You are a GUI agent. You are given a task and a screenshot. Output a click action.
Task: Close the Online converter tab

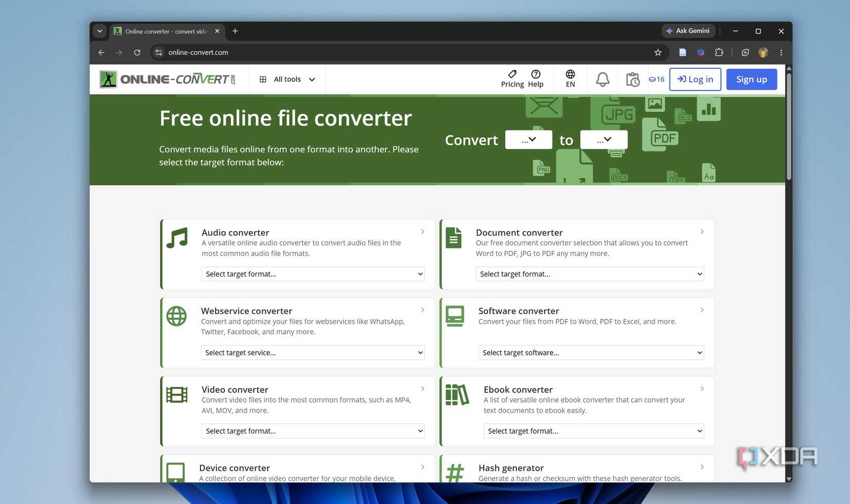[x=217, y=31]
